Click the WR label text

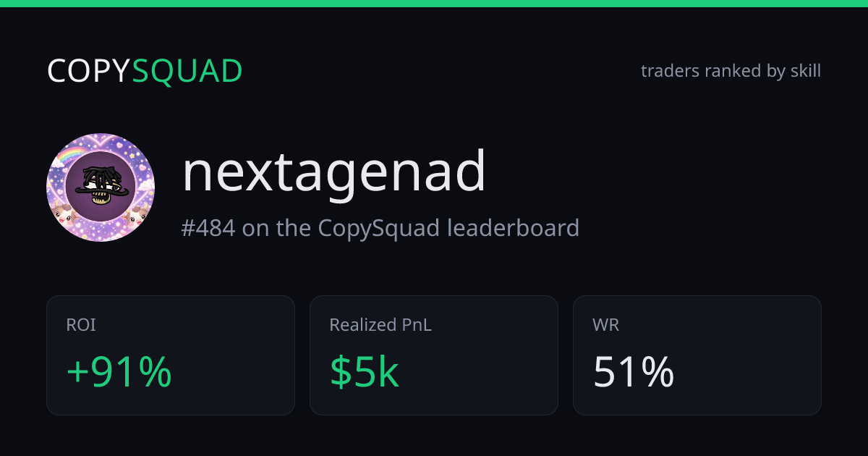click(x=605, y=325)
